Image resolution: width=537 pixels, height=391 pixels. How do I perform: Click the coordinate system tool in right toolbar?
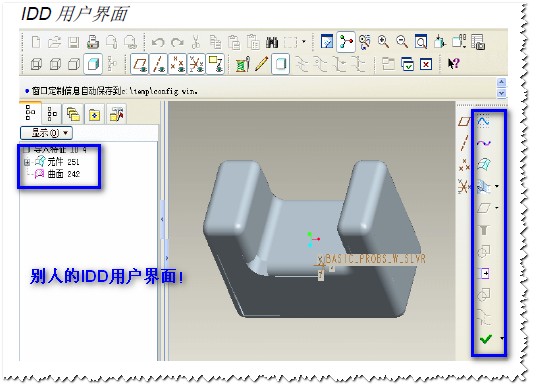pyautogui.click(x=464, y=187)
